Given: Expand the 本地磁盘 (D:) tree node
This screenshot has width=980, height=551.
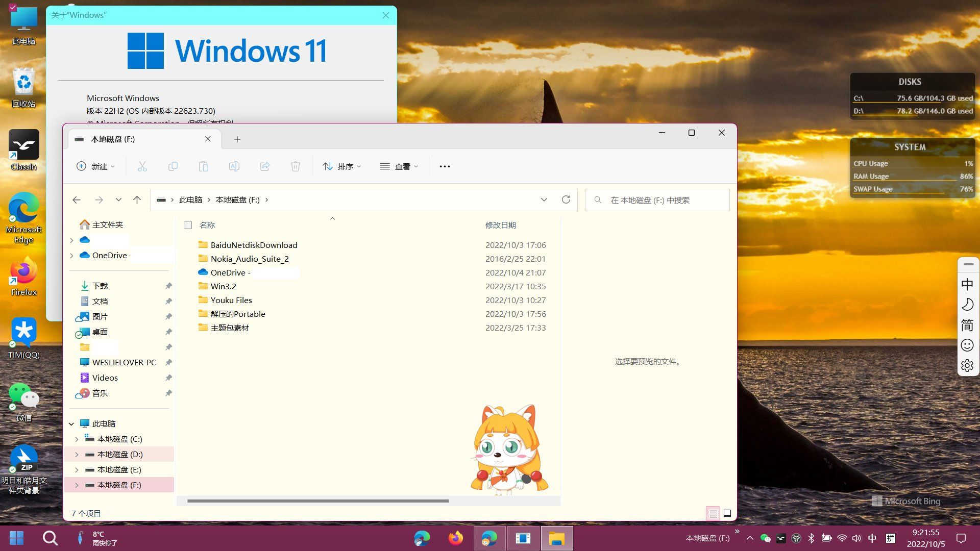Looking at the screenshot, I should click(x=77, y=454).
